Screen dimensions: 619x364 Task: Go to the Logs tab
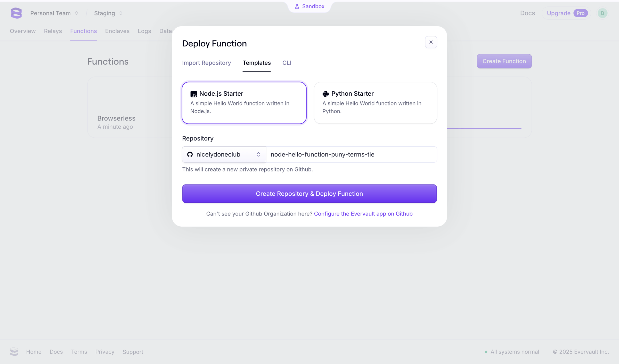coord(144,31)
